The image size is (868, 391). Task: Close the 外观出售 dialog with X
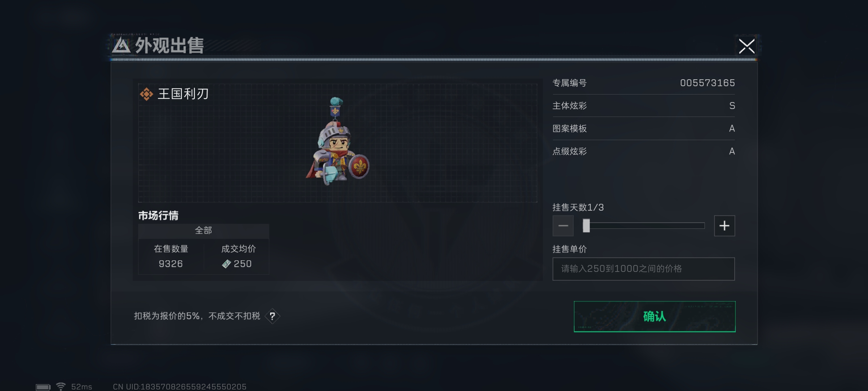[x=746, y=46]
